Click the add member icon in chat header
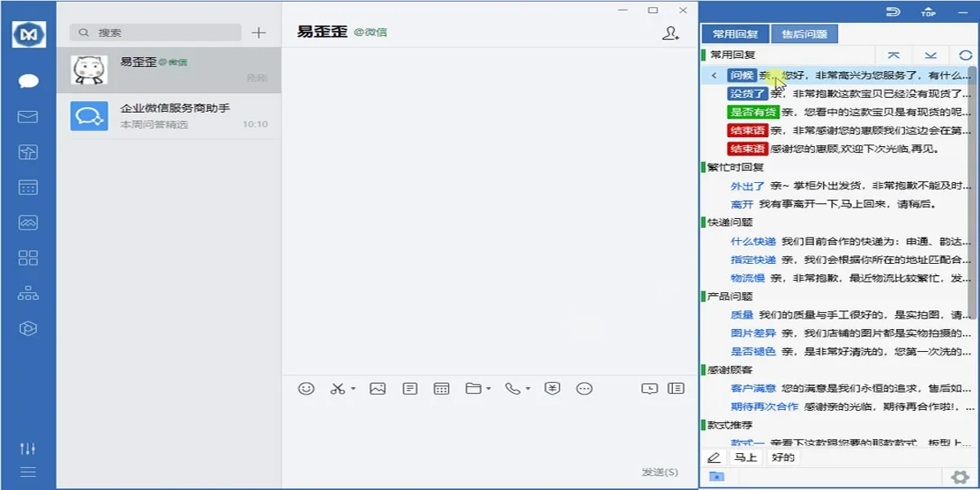980x490 pixels. click(670, 33)
